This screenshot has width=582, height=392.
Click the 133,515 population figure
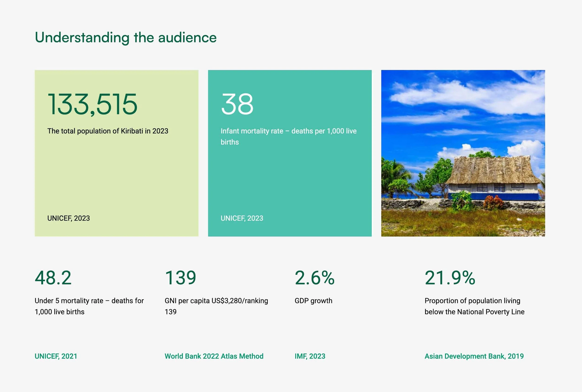(92, 104)
